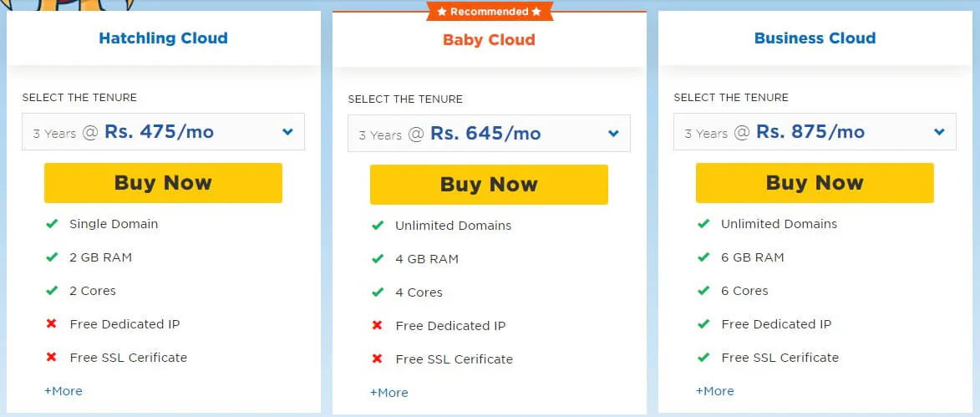
Task: Click green checkmark beside 6 Cores
Action: pos(703,290)
